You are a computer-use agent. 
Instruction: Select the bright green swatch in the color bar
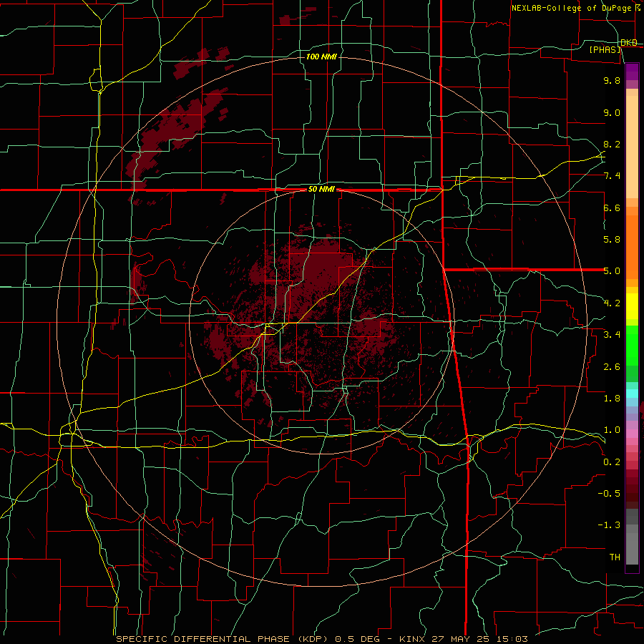[632, 346]
